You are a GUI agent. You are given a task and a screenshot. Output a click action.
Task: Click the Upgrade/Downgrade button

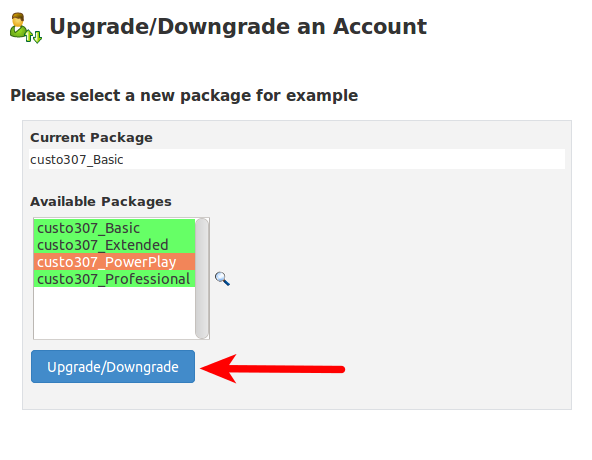click(113, 367)
